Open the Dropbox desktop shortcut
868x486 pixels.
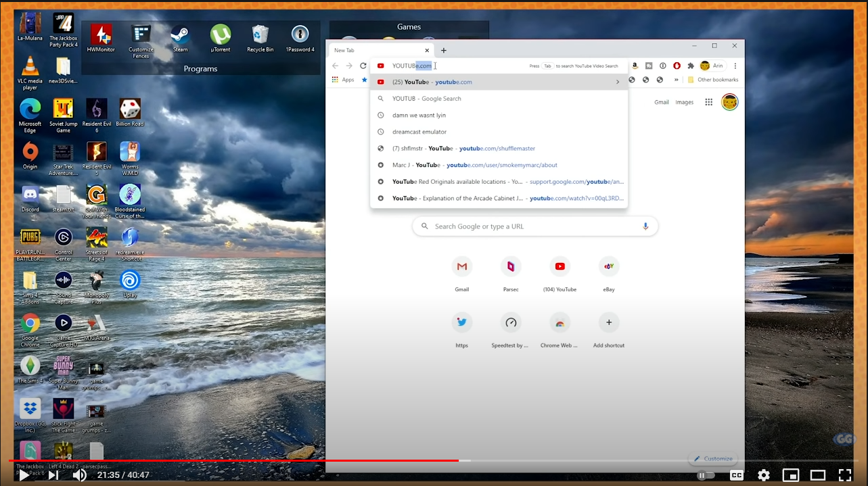click(30, 415)
